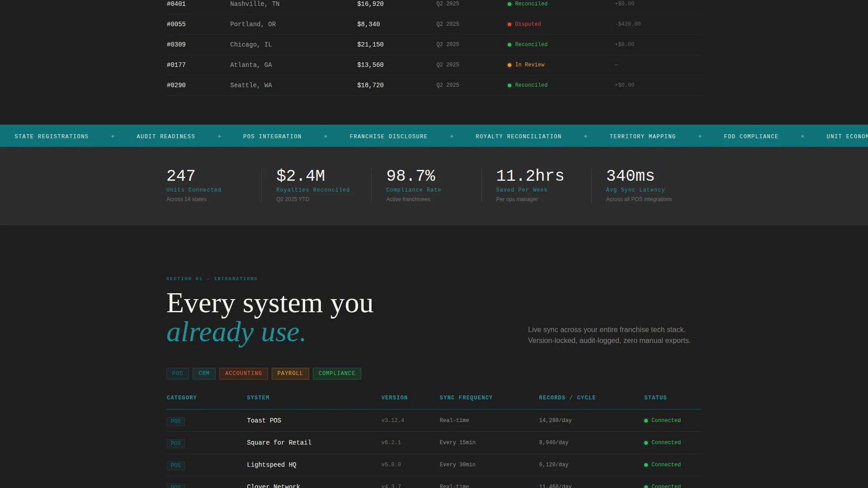Sort by the SYSTEM column header
868x488 pixels.
(x=258, y=398)
